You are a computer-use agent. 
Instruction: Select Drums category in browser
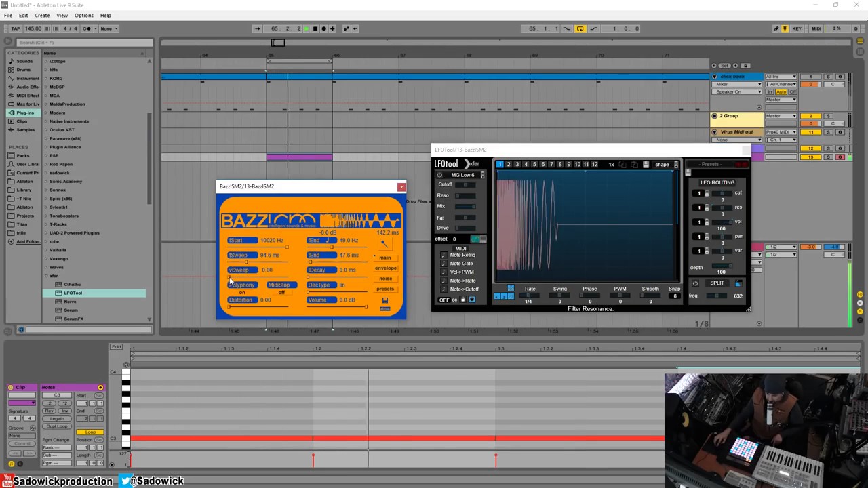[x=24, y=70]
